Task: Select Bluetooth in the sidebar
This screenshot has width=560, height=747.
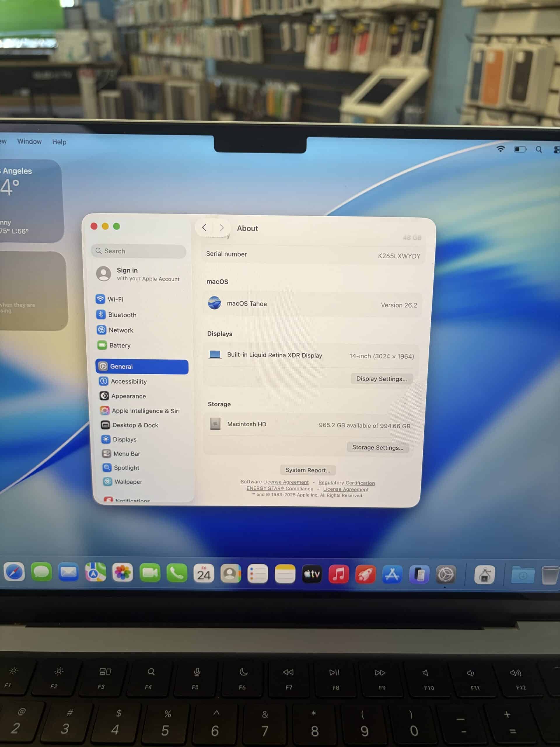Action: click(x=122, y=315)
